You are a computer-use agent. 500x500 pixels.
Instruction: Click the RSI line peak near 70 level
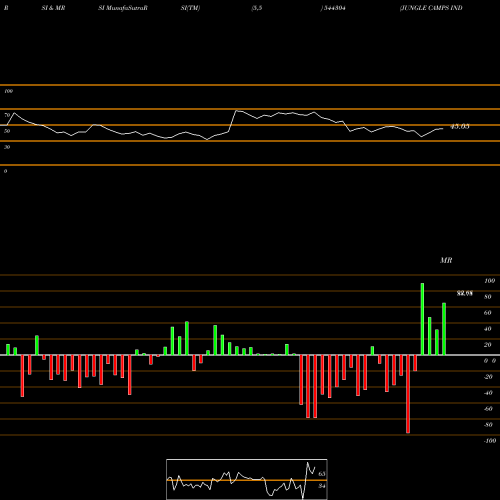click(237, 110)
